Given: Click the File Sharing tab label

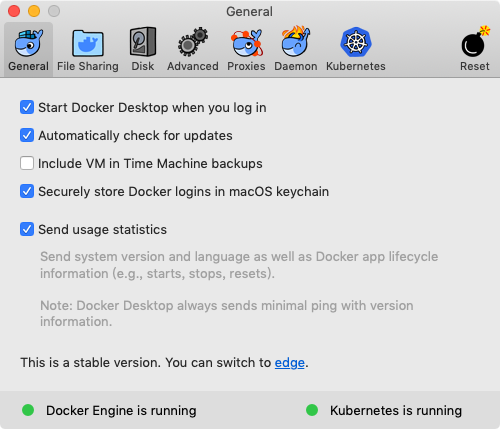Looking at the screenshot, I should (88, 66).
